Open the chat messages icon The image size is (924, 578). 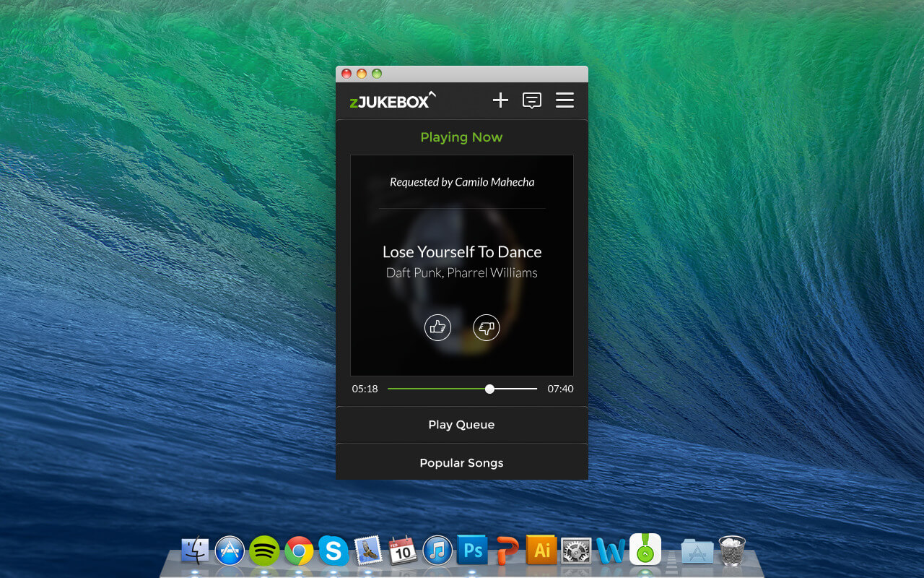(x=532, y=100)
